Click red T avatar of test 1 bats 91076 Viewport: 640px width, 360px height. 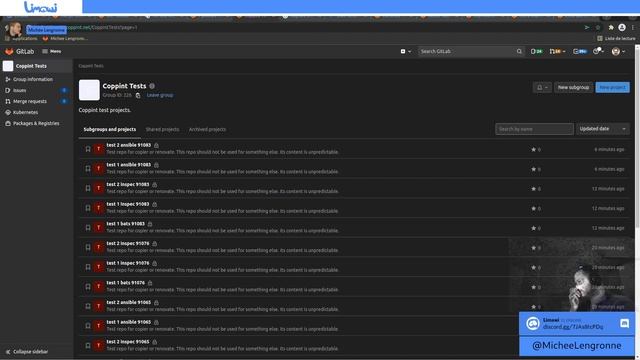pos(98,287)
